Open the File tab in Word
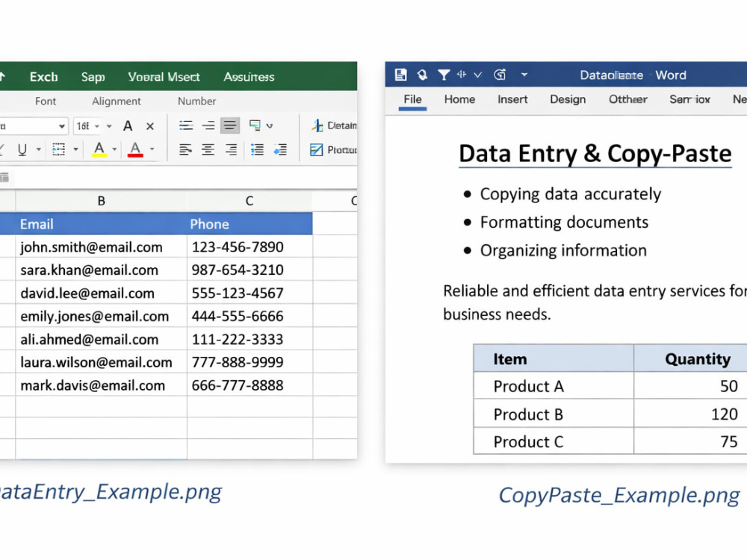This screenshot has width=747, height=560. [412, 99]
